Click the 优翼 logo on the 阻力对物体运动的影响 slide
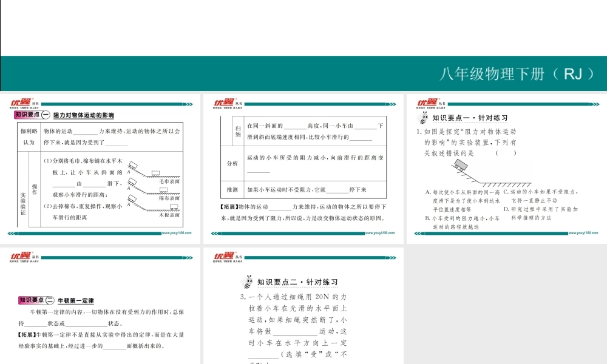 (x=21, y=103)
